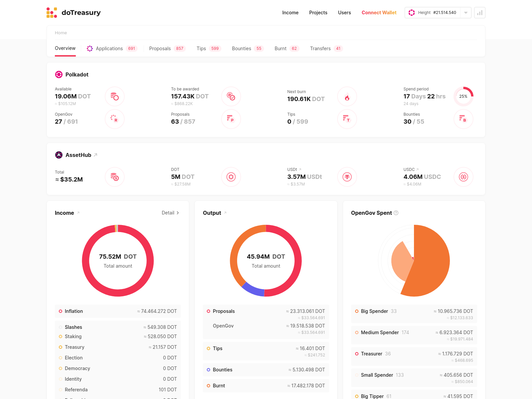This screenshot has width=532, height=399.
Task: Click the AssetHub DOT token icon
Action: [231, 177]
